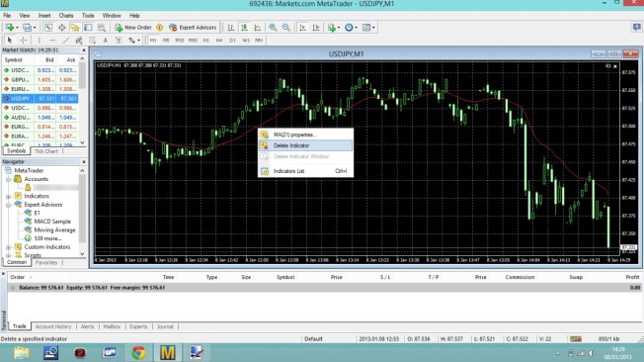Switch chart to candlestick display
This screenshot has height=362, width=644.
click(244, 28)
